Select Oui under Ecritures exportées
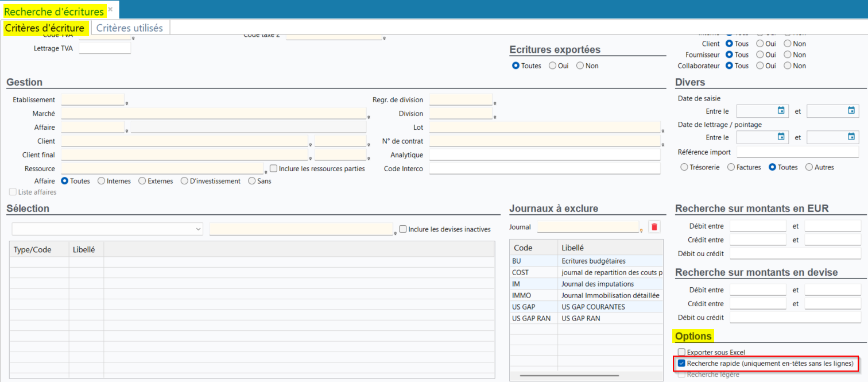This screenshot has width=868, height=382. coord(552,65)
